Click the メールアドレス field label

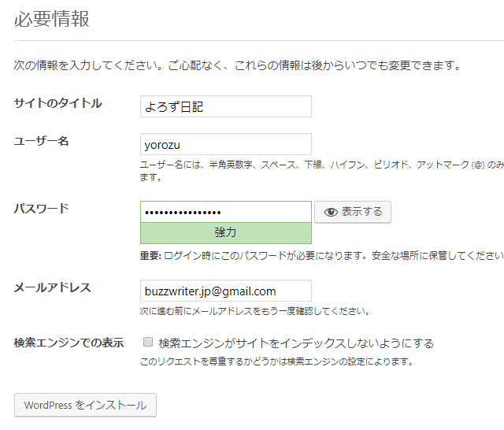(53, 287)
